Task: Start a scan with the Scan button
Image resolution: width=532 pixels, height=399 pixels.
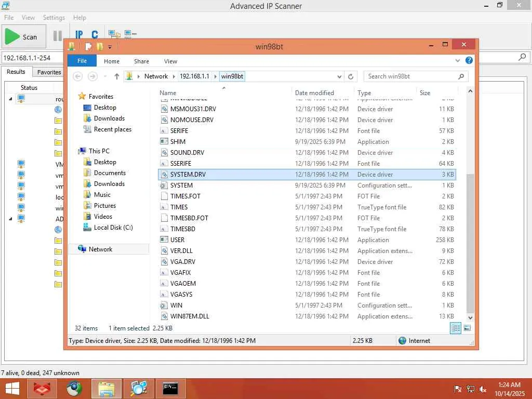Action: coord(24,36)
